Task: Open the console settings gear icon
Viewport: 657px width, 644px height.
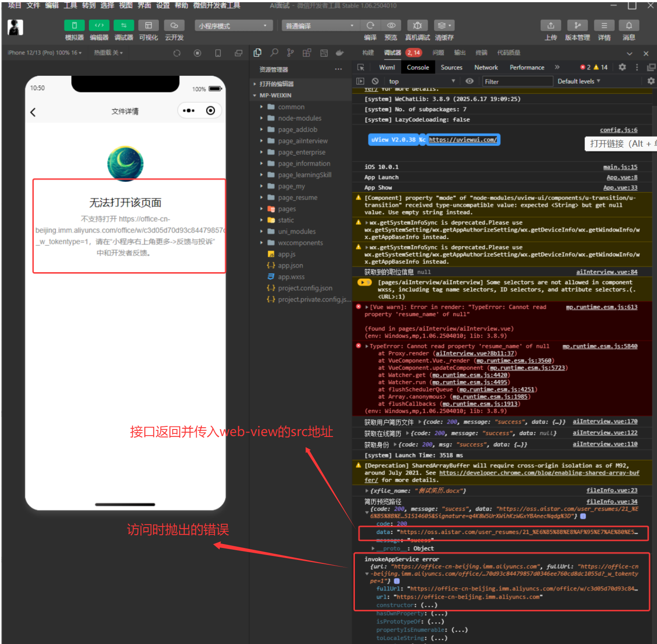Action: coord(651,81)
